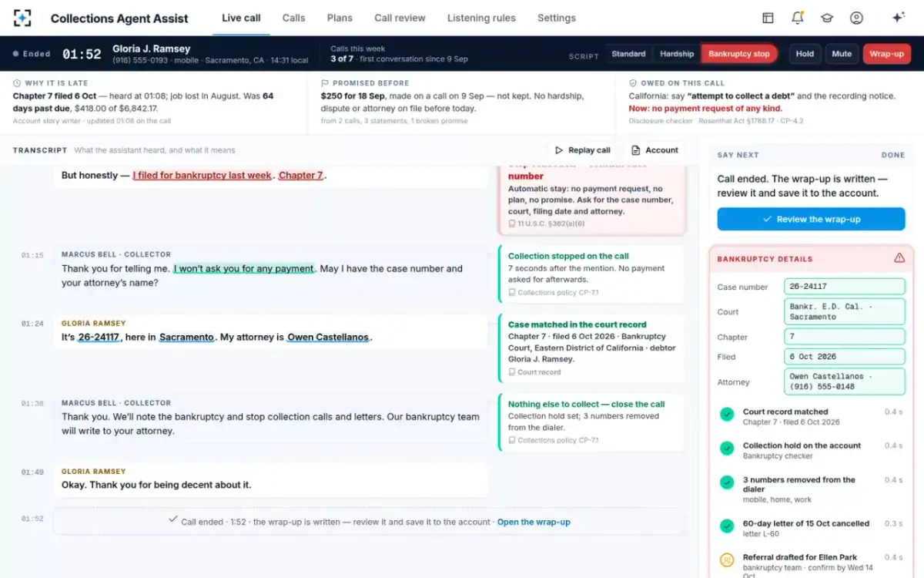The width and height of the screenshot is (924, 578).
Task: Click the pending icon beside Referral drafted for Ellen Park
Action: coord(727,560)
